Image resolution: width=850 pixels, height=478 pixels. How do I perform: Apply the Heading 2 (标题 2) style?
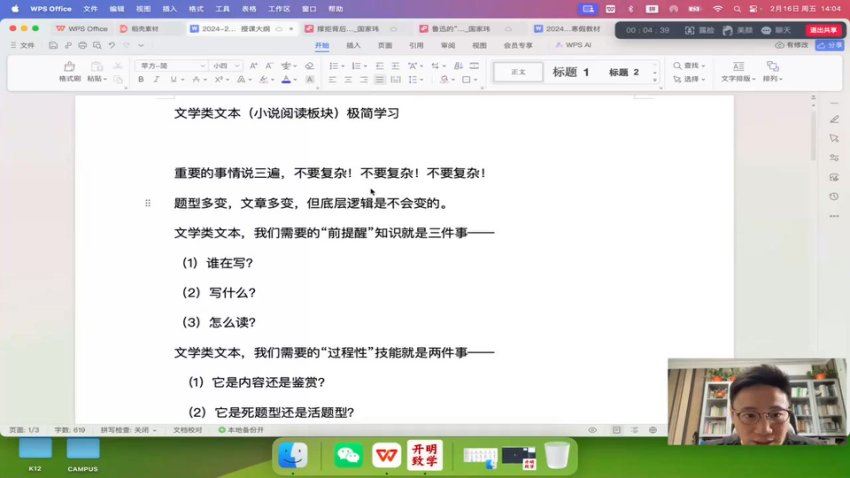pos(623,72)
